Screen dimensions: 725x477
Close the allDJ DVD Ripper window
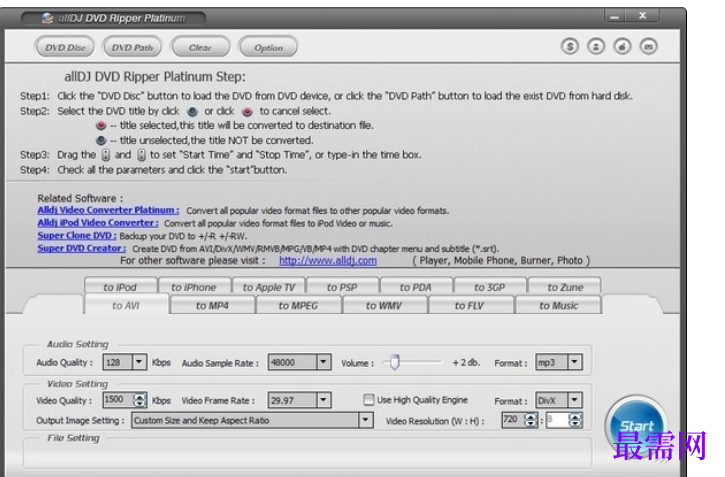643,16
